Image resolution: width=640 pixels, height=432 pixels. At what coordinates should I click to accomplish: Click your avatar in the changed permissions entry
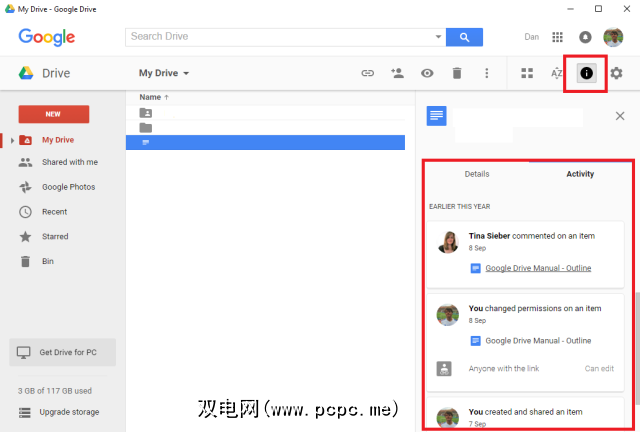[448, 315]
